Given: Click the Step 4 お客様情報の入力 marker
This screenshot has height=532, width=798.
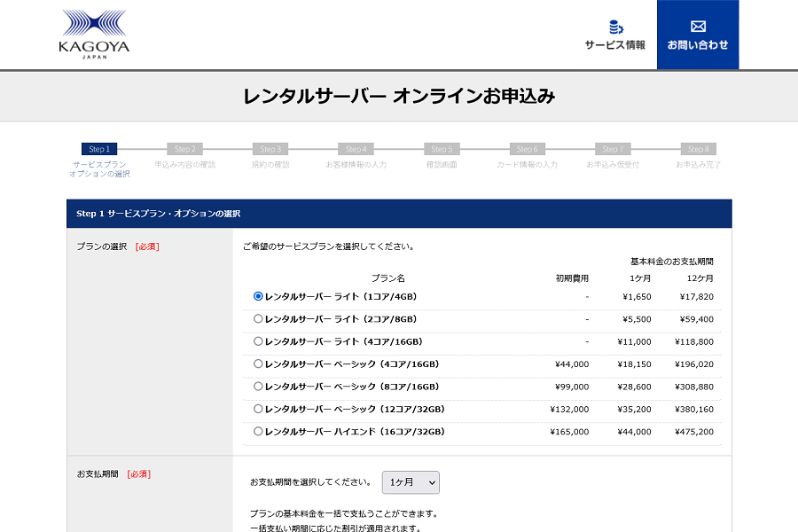Looking at the screenshot, I should click(356, 149).
